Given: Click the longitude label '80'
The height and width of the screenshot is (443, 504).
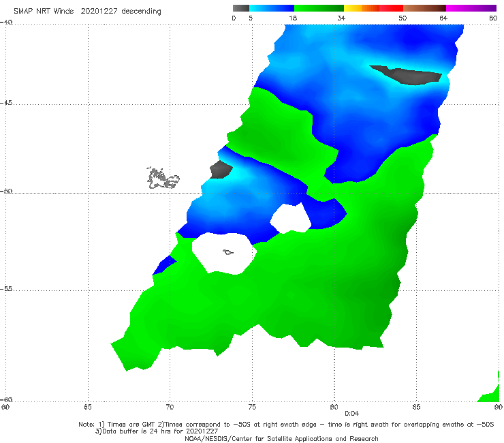Looking at the screenshot, I should 334,407.
